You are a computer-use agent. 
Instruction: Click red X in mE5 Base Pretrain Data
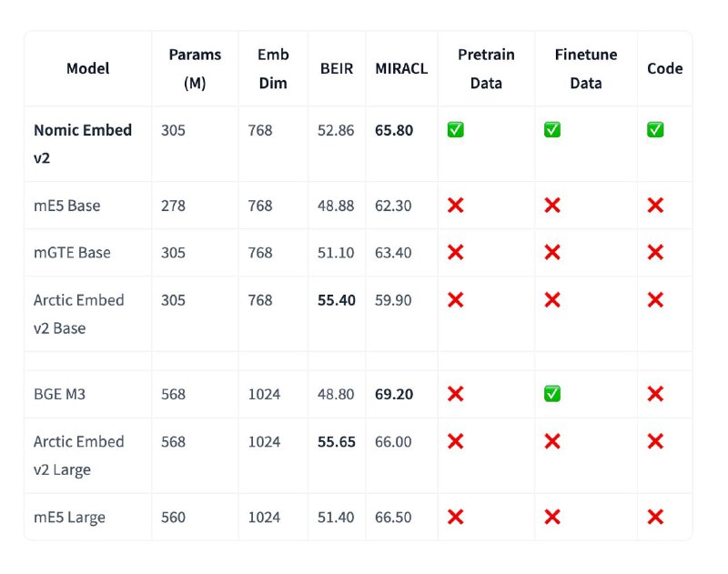coord(456,205)
